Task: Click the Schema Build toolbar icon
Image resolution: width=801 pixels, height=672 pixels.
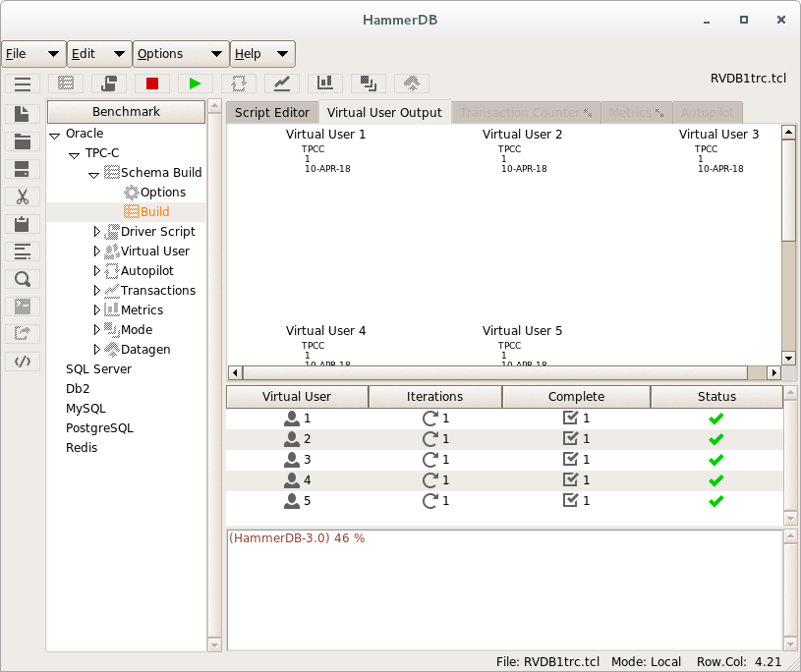Action: point(66,84)
